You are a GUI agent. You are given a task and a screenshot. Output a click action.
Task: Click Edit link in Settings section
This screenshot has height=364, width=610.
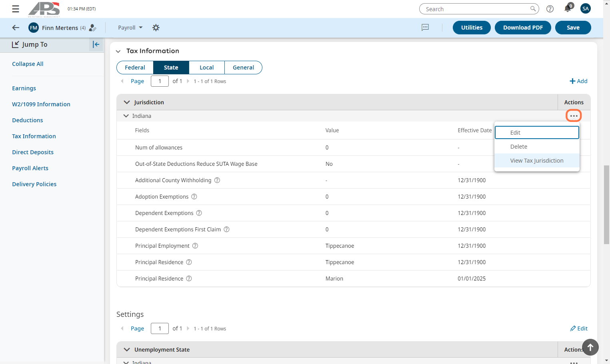point(579,328)
